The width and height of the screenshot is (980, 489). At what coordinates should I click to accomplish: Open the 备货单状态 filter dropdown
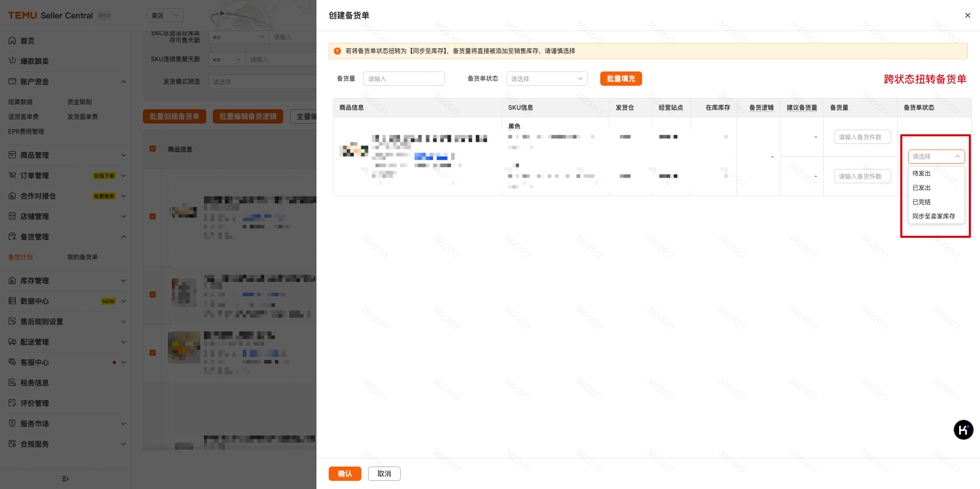[x=546, y=79]
